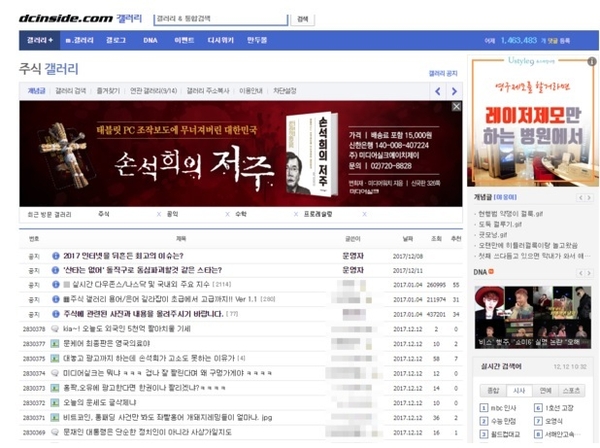Select the 즐겨찾기 tab
This screenshot has height=448, width=600.
pyautogui.click(x=108, y=91)
